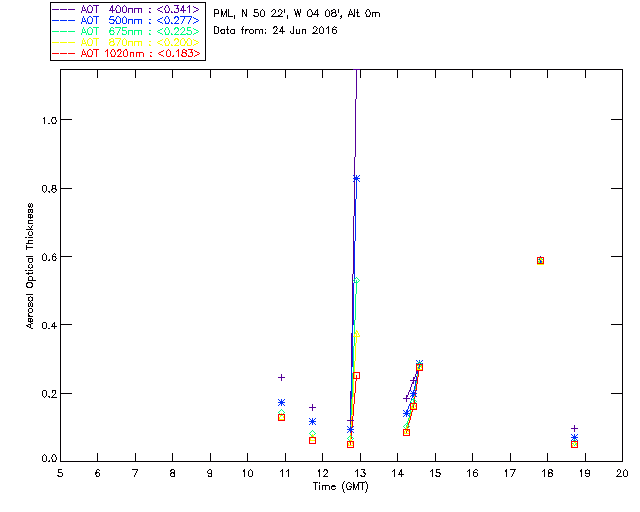This screenshot has height=512, width=640.
Task: Select the PML station location header text
Action: (297, 13)
